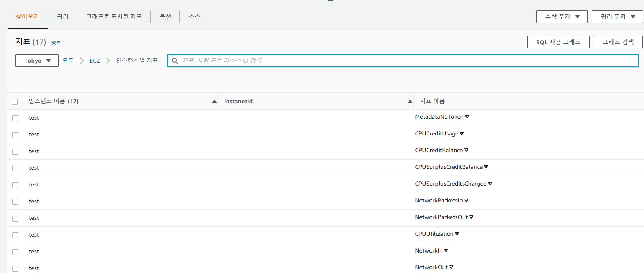Check the checkbox for the CPUCreditBalance row
Viewport: 644px width, 273px height.
(15, 151)
